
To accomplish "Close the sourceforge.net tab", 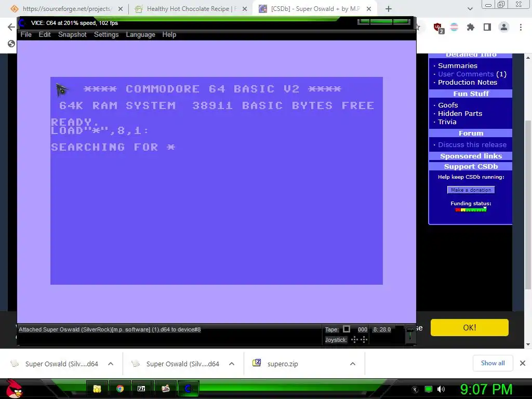I will [x=121, y=9].
